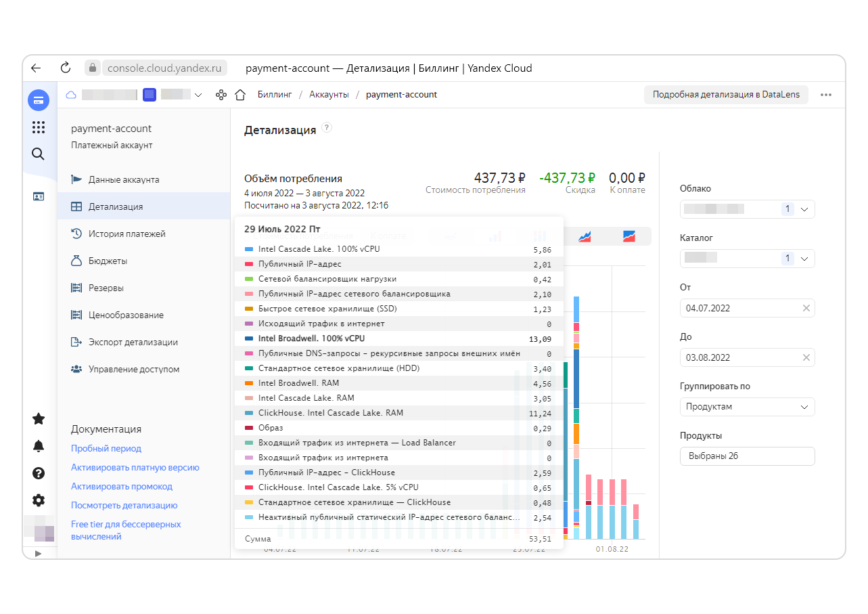
Task: Open favorites star icon
Action: coord(39,418)
